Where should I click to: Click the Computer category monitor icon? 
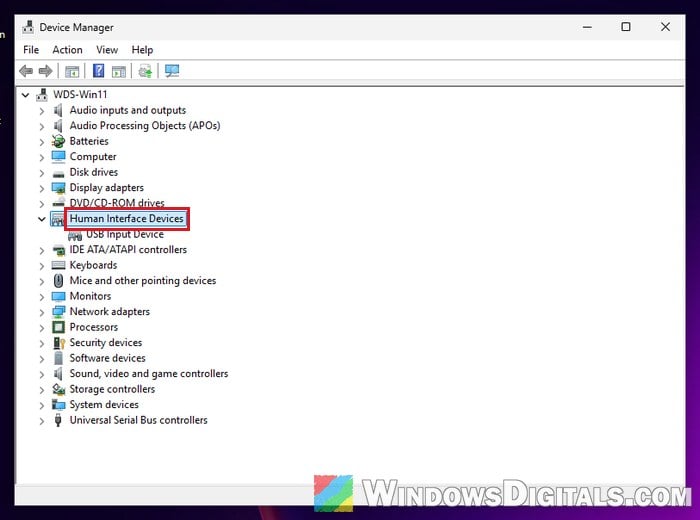pyautogui.click(x=58, y=157)
